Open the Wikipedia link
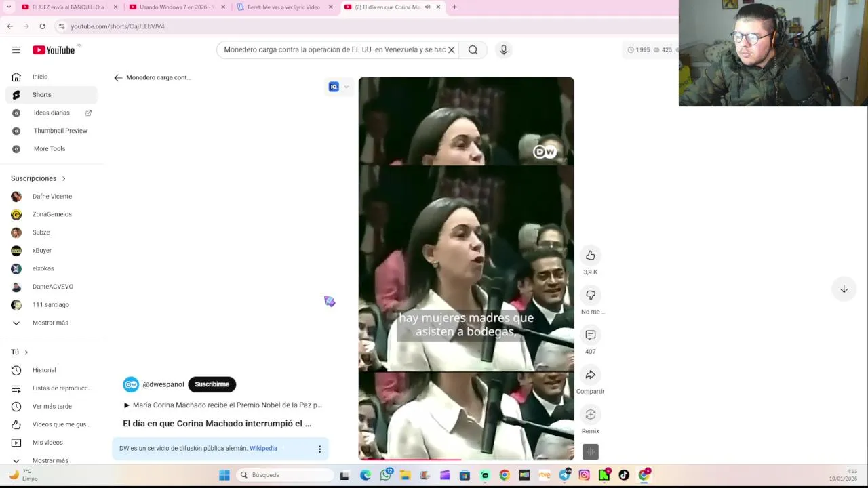 coord(263,448)
